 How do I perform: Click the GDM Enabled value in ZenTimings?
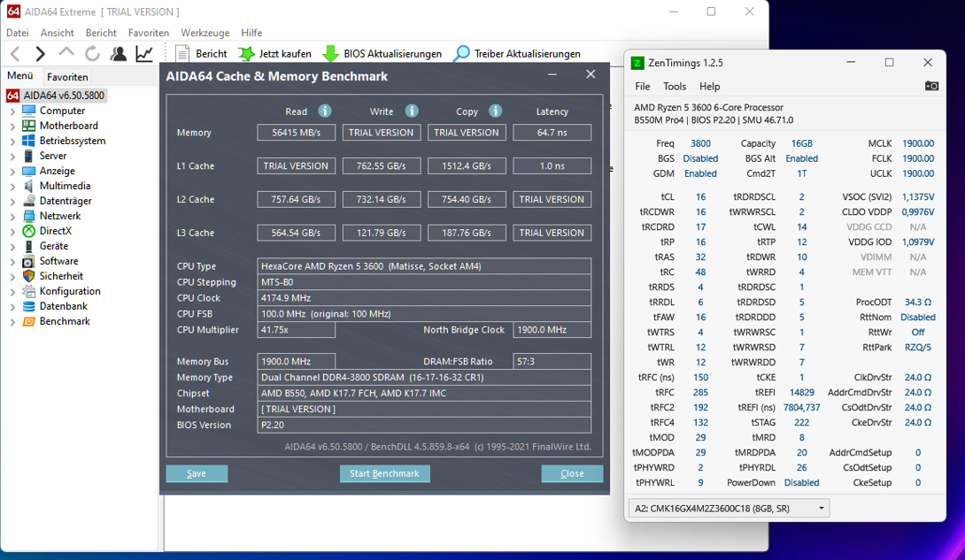point(700,173)
